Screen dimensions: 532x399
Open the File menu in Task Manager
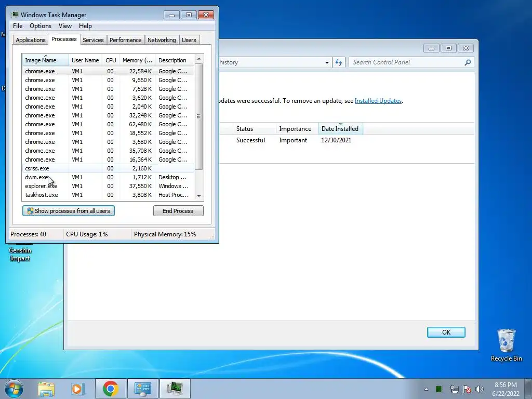(x=18, y=26)
